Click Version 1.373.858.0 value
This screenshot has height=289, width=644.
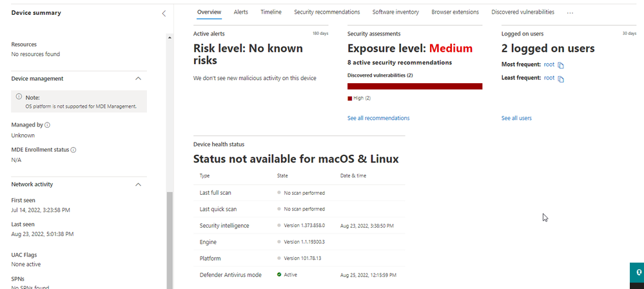coord(304,226)
